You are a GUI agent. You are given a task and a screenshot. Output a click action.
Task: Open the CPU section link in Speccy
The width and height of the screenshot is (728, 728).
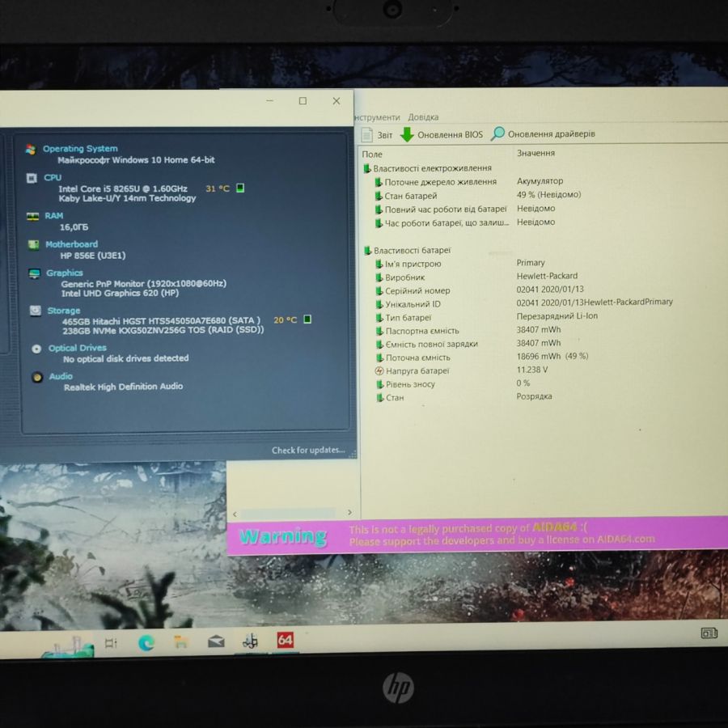point(53,178)
